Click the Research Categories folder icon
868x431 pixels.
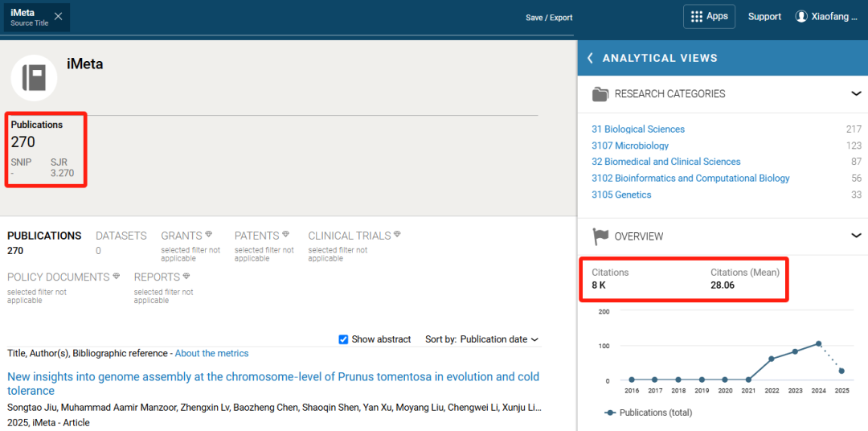tap(600, 94)
